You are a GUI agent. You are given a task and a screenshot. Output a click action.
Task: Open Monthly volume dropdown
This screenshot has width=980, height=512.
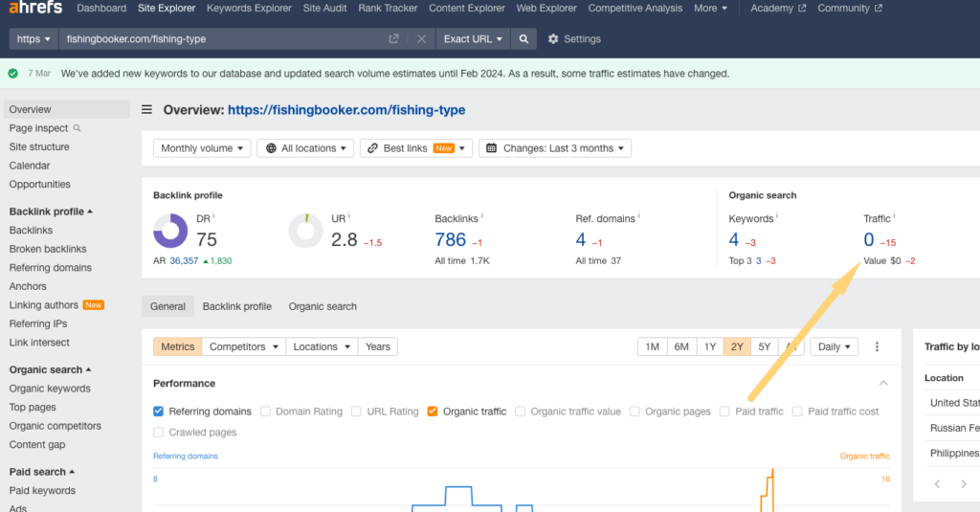[202, 148]
